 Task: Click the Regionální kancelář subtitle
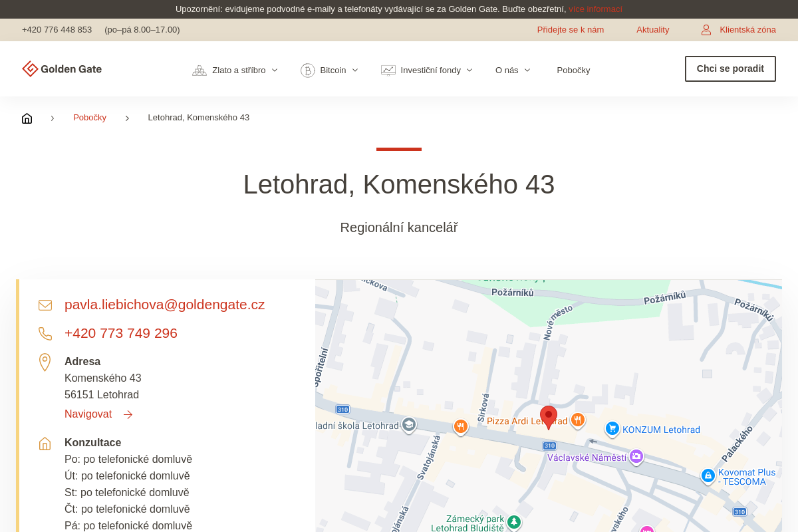point(399,227)
